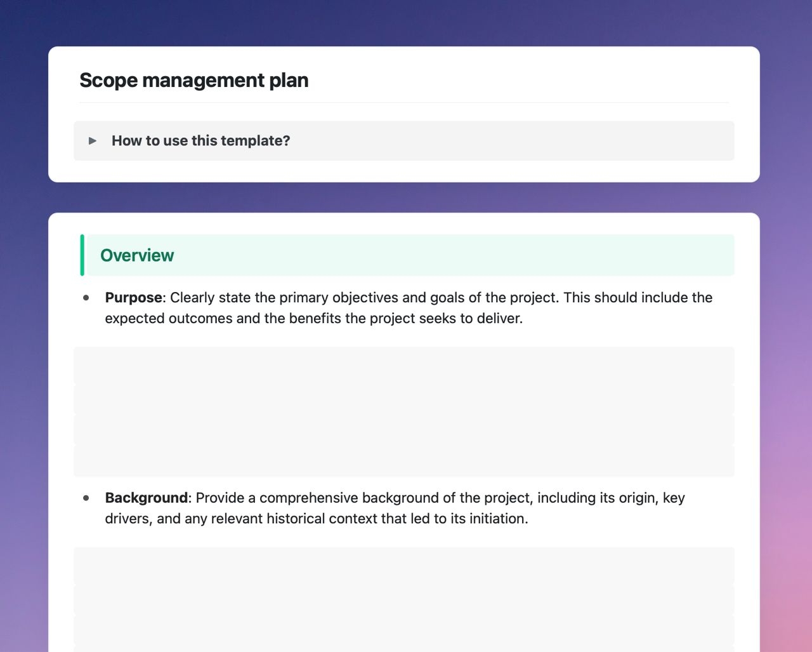The height and width of the screenshot is (652, 812).
Task: Click the bullet dot before Background
Action: point(86,498)
